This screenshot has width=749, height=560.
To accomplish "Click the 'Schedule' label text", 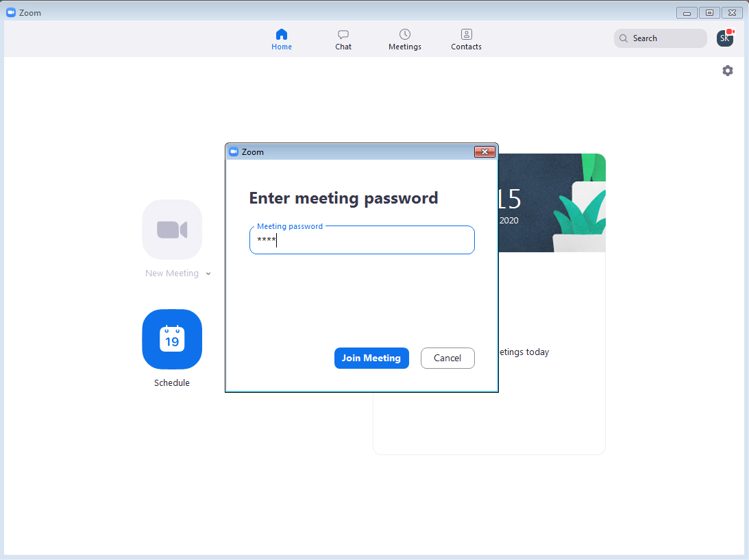I will 172,382.
